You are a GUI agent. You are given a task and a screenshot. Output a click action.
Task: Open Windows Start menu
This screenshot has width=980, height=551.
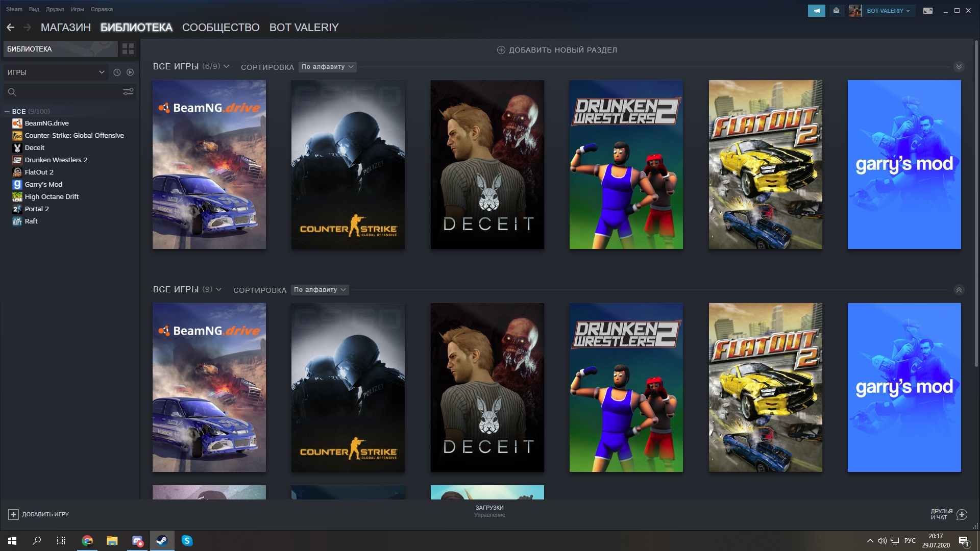pyautogui.click(x=12, y=541)
